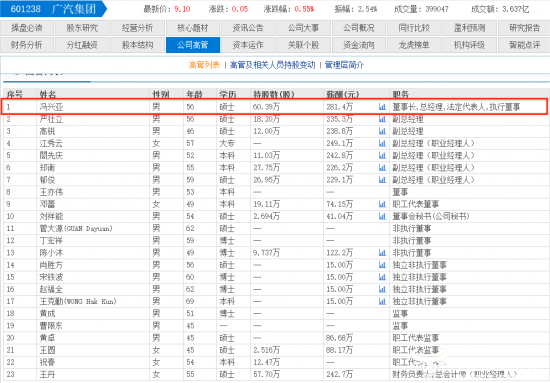This screenshot has height=383, width=550.
Task: Open the 资金流向 tab
Action: 359,45
